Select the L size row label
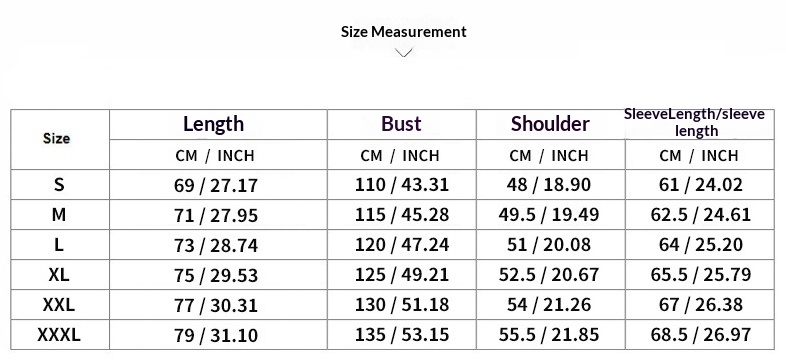786x363 pixels. pos(59,245)
